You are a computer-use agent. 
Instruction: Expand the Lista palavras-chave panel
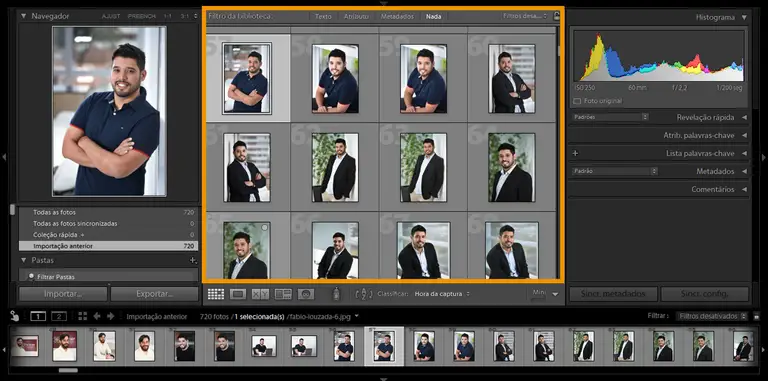744,153
